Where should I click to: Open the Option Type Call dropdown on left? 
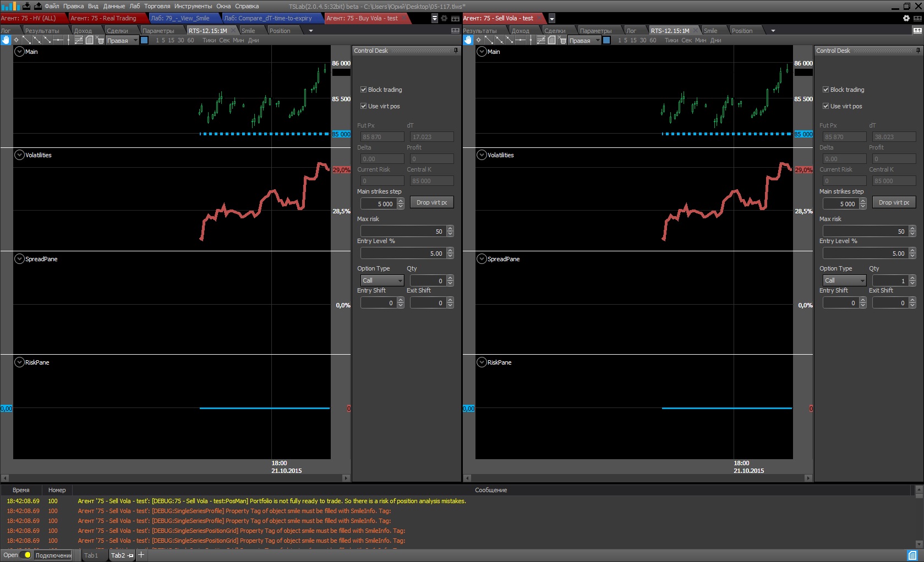pyautogui.click(x=382, y=280)
